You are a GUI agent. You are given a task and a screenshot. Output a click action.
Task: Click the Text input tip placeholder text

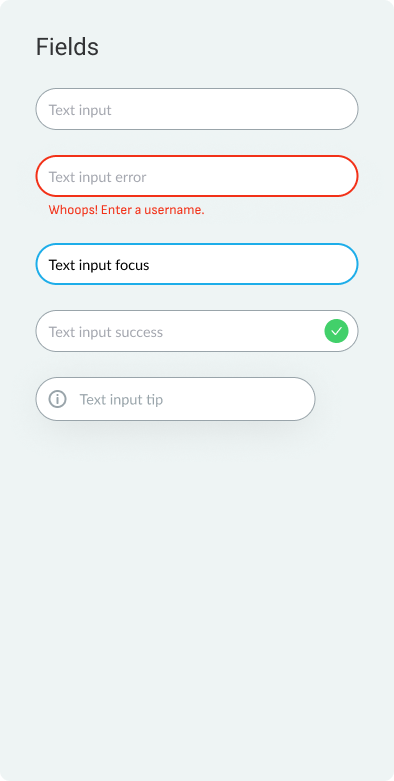(x=122, y=400)
